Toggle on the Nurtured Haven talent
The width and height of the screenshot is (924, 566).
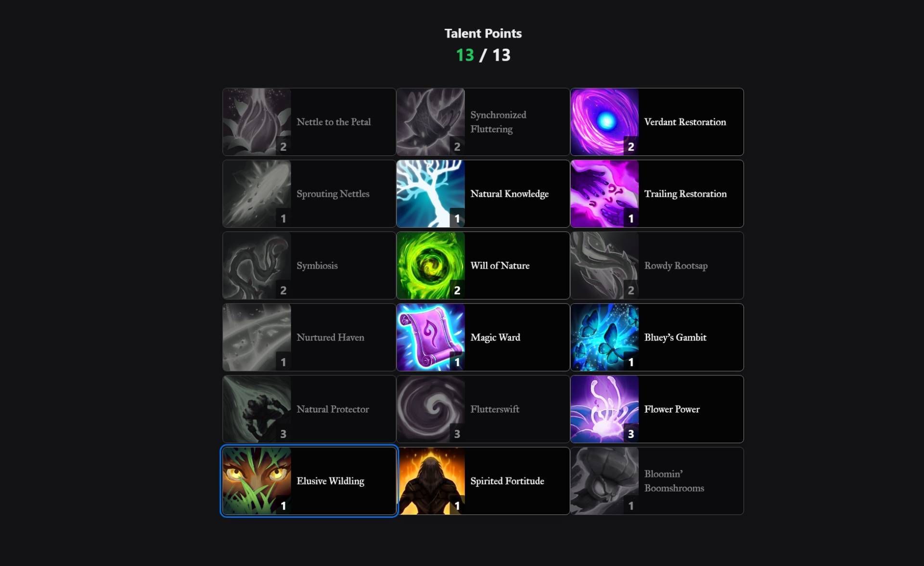(x=309, y=337)
